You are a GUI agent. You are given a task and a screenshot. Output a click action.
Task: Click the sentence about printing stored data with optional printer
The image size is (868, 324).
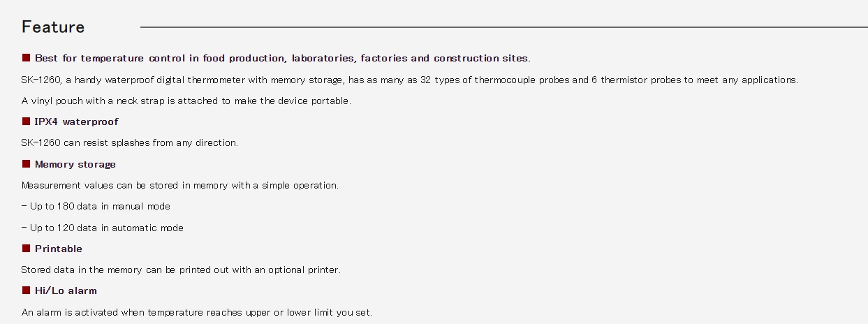point(181,270)
